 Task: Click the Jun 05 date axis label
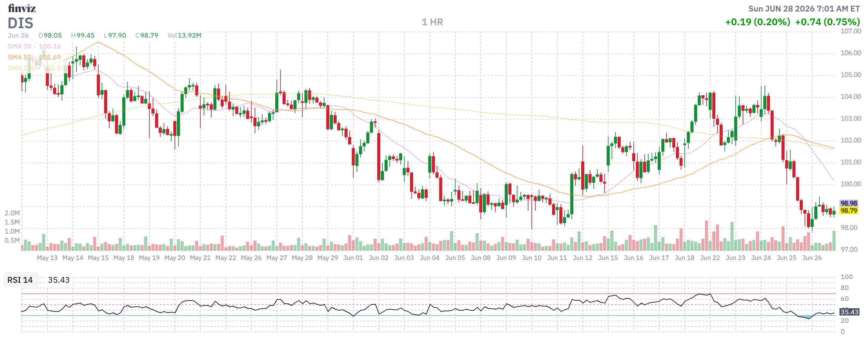click(x=455, y=258)
